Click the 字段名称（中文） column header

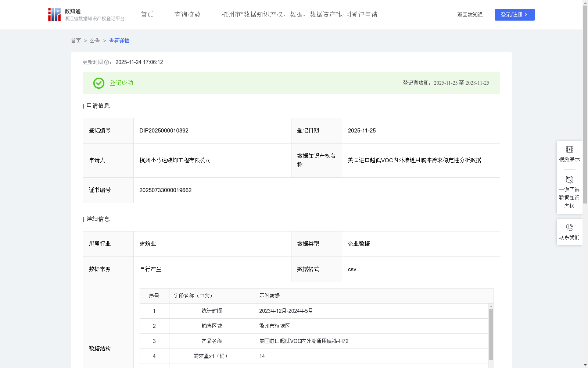click(212, 296)
